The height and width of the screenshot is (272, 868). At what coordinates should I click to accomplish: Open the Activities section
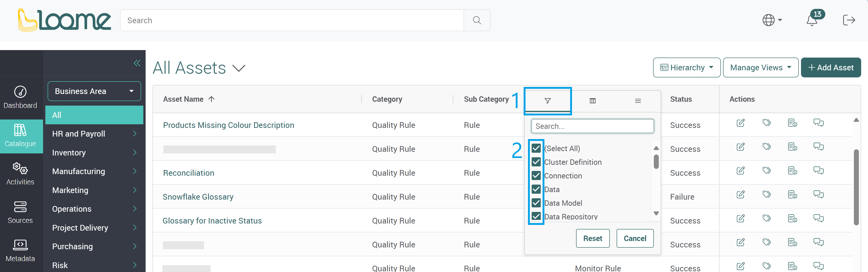click(x=20, y=174)
